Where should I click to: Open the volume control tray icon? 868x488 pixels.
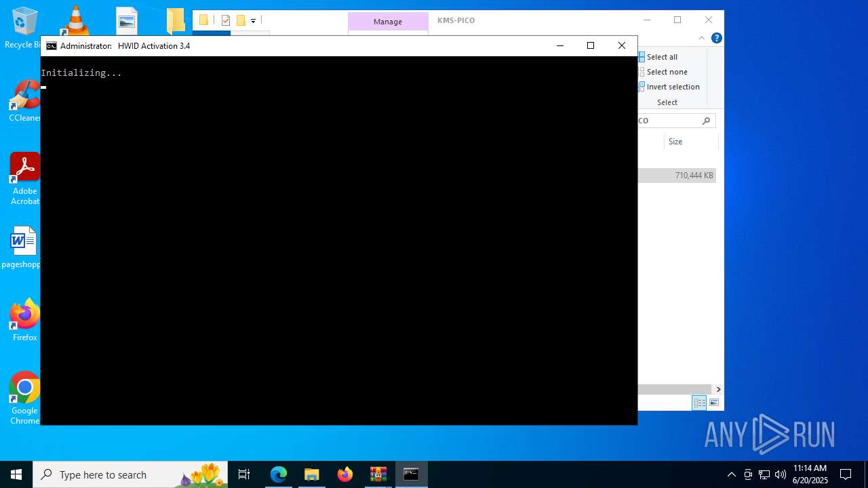tap(781, 474)
